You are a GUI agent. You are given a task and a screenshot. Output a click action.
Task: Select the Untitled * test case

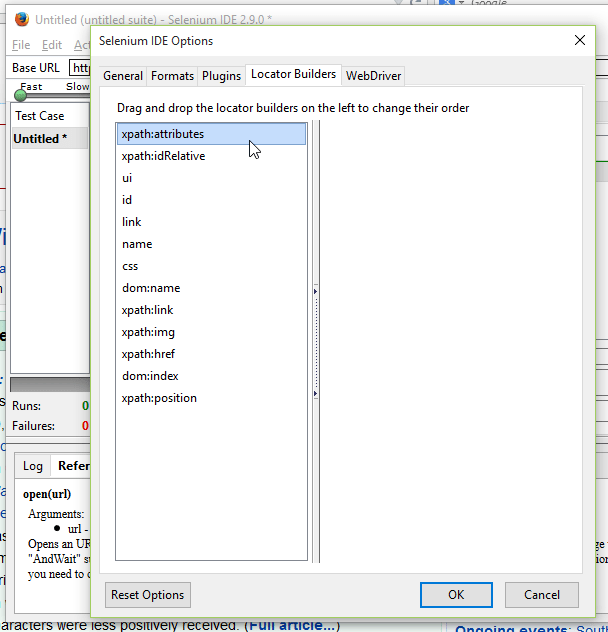[x=50, y=139]
